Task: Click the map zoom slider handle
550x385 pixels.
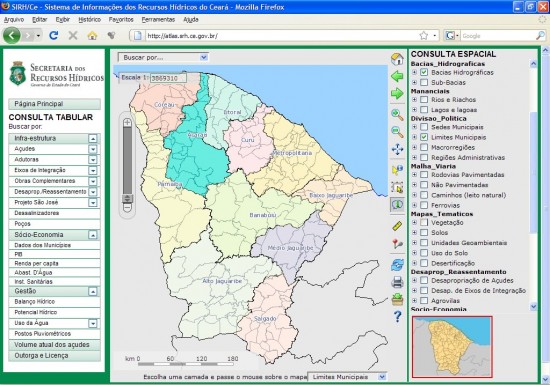Action: click(x=127, y=198)
